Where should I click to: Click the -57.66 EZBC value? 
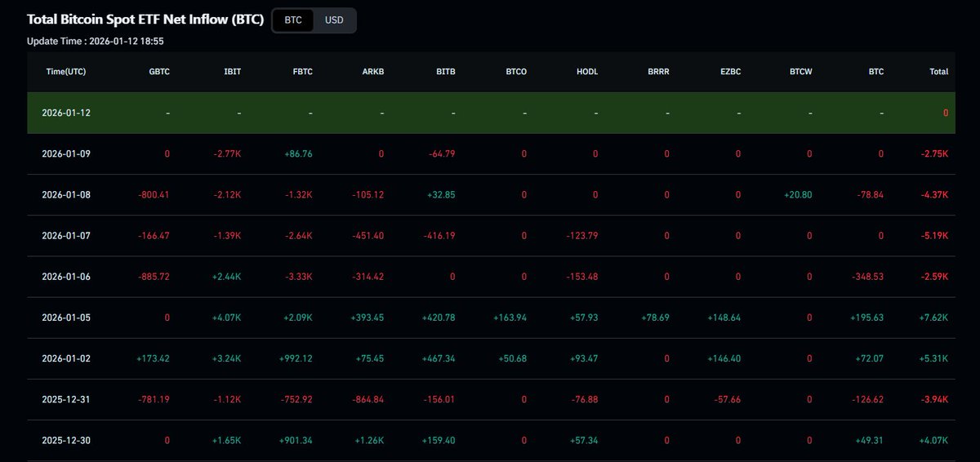pyautogui.click(x=727, y=400)
